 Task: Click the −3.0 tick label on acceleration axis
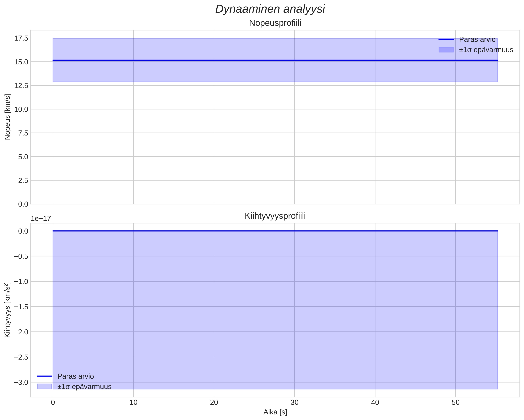pos(21,382)
